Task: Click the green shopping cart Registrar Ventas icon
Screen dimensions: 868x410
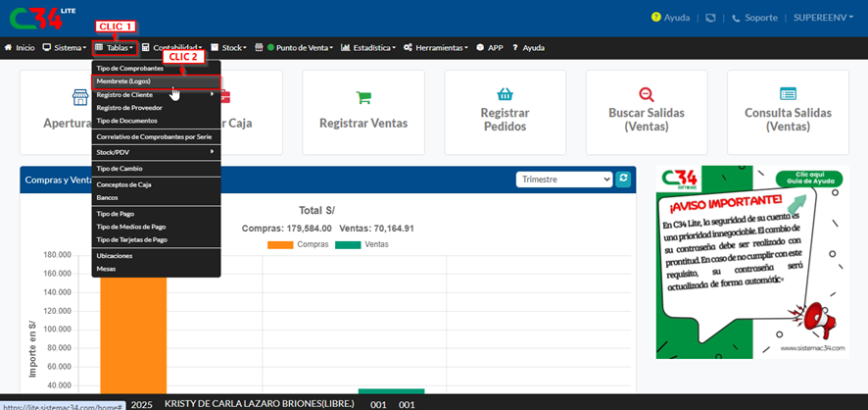Action: click(363, 97)
